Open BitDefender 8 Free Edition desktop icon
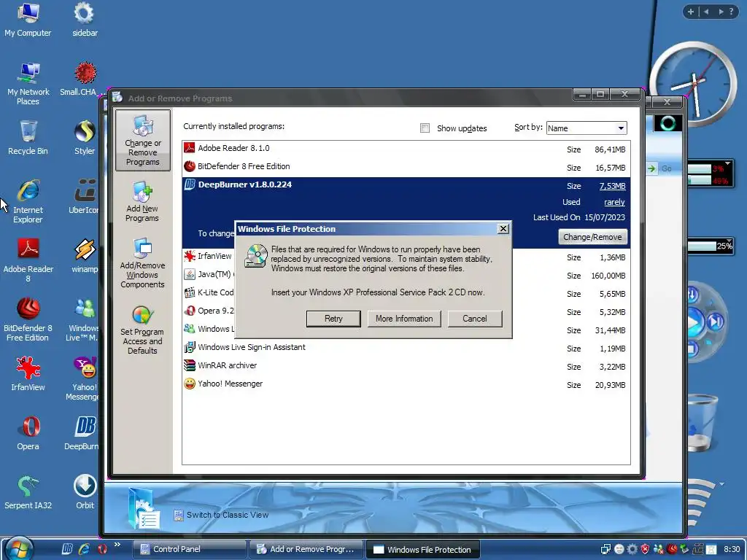747x560 pixels. tap(28, 319)
